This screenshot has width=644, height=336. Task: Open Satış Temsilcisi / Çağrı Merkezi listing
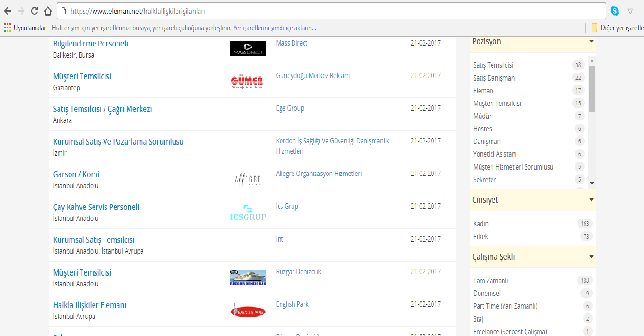(102, 109)
